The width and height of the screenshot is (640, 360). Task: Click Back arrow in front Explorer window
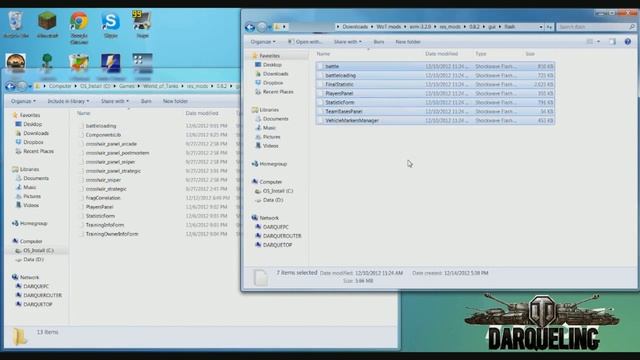pos(250,27)
